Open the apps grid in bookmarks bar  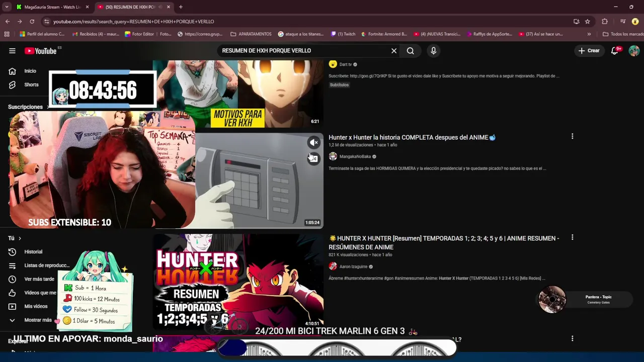tap(7, 34)
